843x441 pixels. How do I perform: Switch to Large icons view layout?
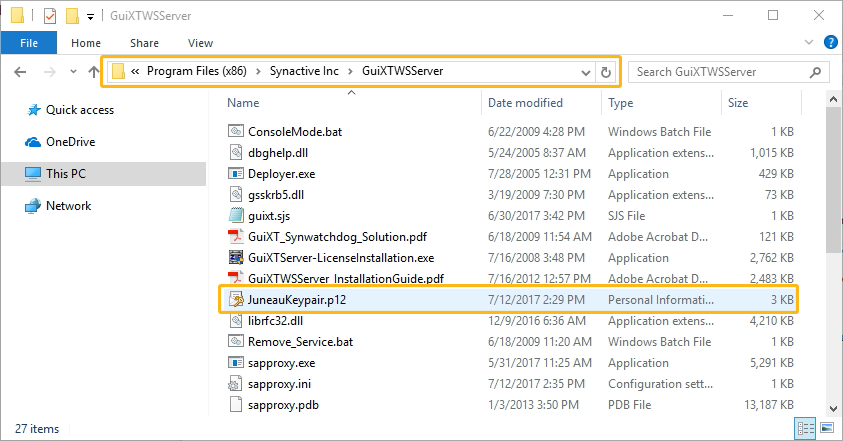click(x=827, y=428)
